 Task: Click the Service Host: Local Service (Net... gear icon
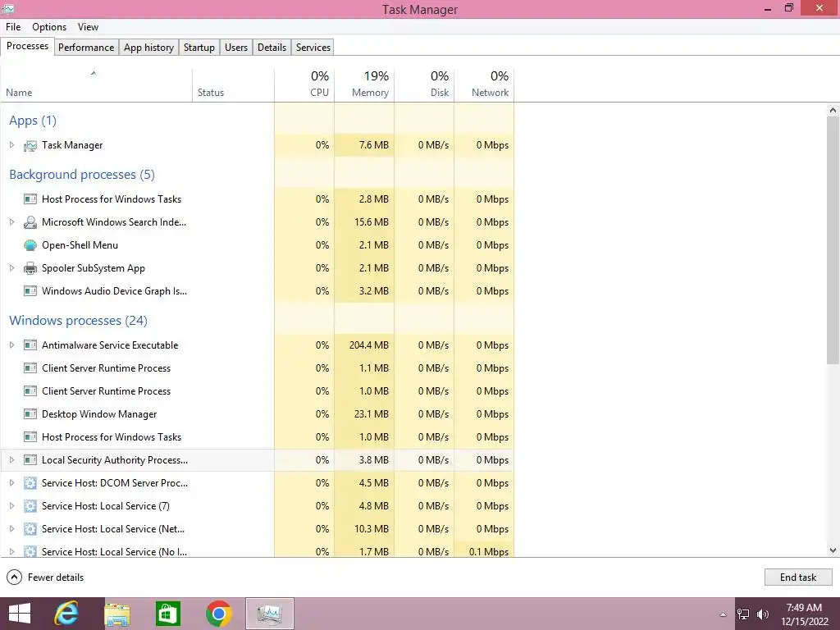(x=30, y=529)
